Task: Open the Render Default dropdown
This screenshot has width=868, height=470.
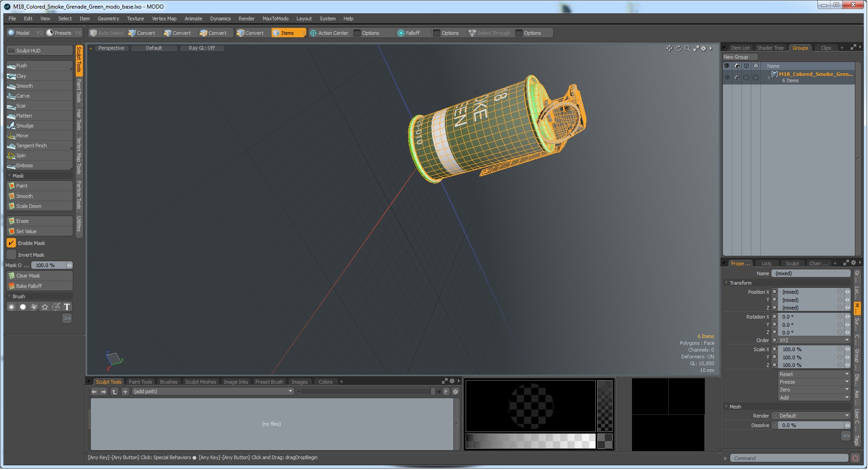Action: [x=814, y=416]
